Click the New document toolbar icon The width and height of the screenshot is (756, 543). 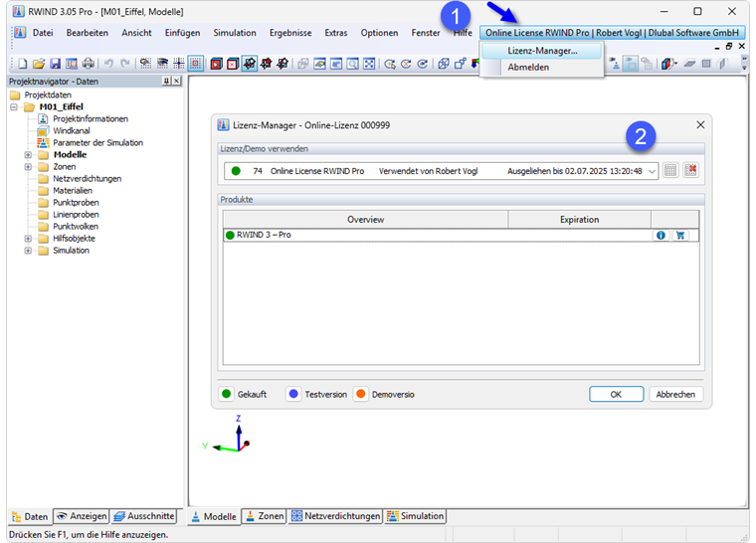pos(22,64)
